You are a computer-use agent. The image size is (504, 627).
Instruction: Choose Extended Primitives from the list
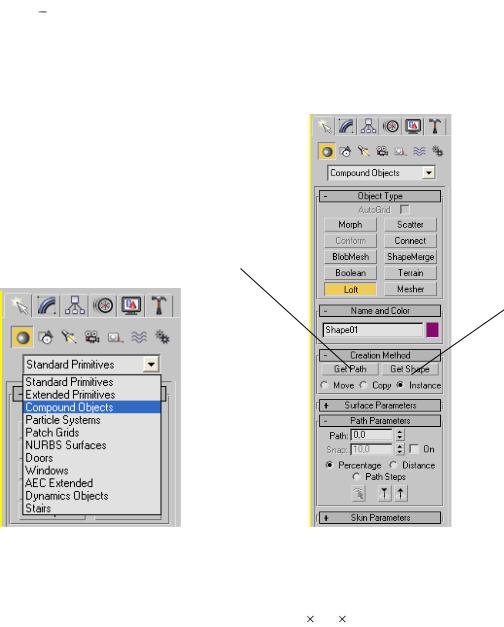coord(92,395)
